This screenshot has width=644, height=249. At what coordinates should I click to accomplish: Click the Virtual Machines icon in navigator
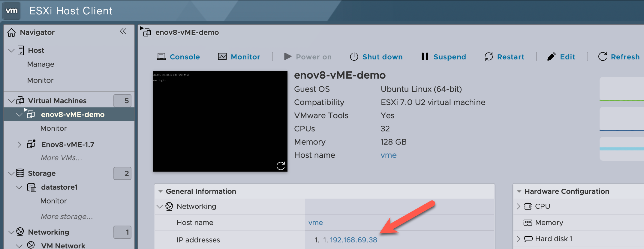point(20,100)
